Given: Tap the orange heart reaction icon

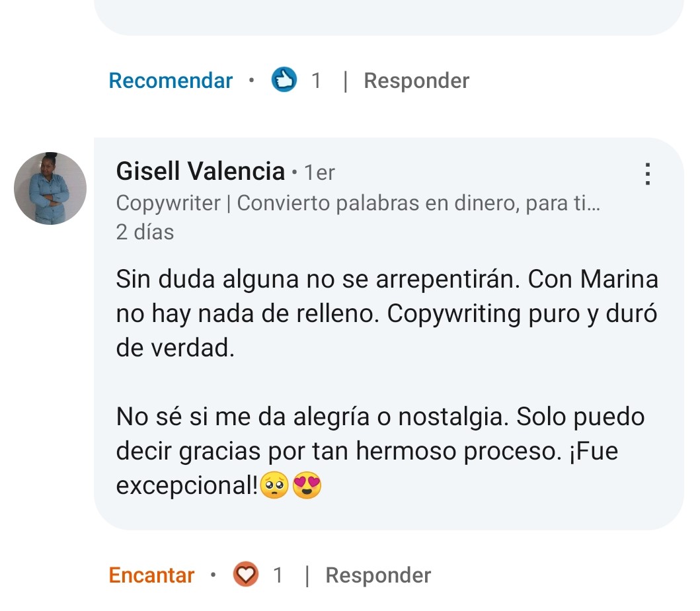Looking at the screenshot, I should (245, 575).
